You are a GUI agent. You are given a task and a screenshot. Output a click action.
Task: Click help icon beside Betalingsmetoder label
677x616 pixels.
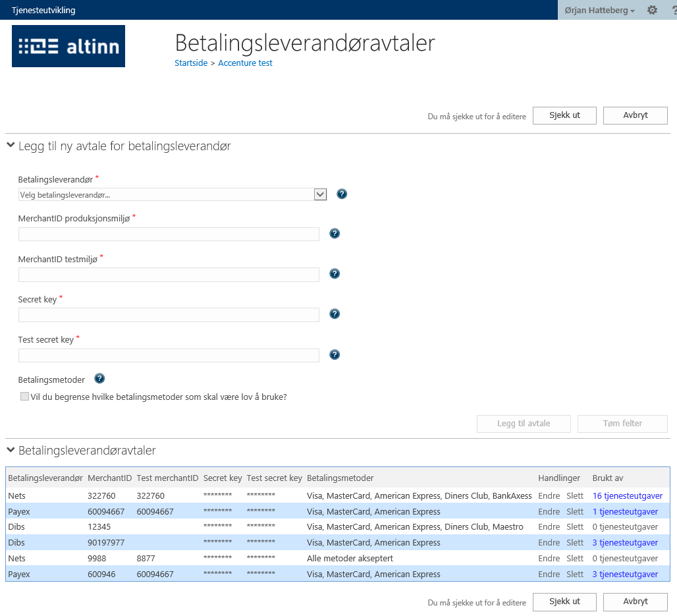pos(99,379)
